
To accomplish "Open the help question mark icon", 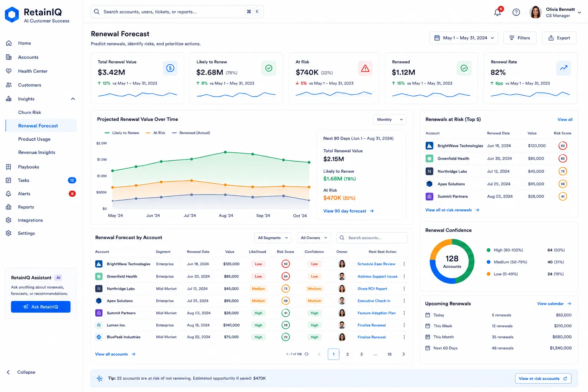I will [x=516, y=12].
